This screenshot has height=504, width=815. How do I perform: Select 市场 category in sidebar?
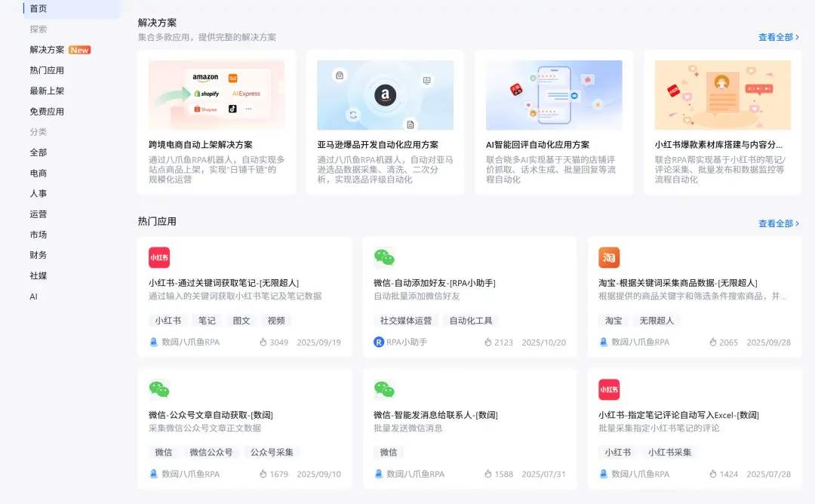38,235
